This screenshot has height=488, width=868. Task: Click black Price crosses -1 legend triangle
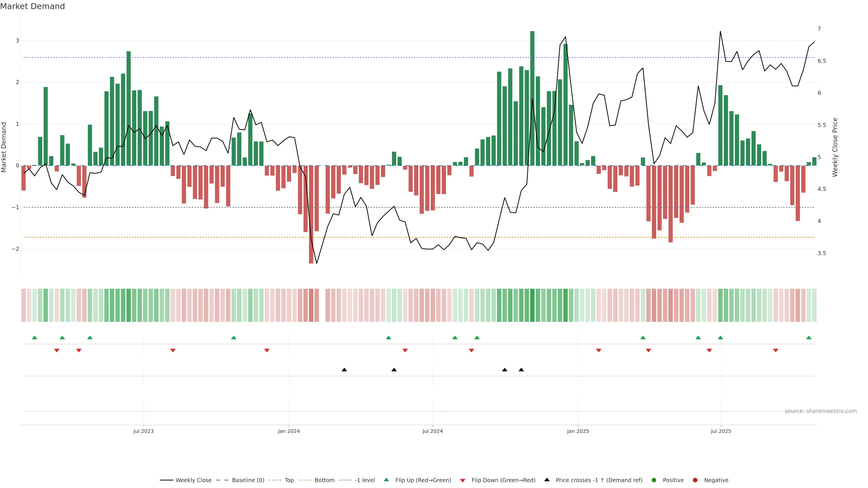[547, 480]
